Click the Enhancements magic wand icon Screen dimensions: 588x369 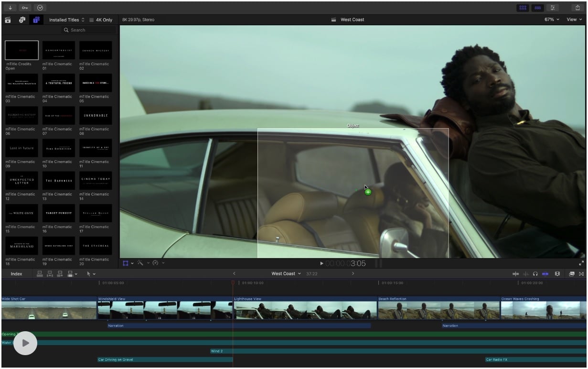140,263
